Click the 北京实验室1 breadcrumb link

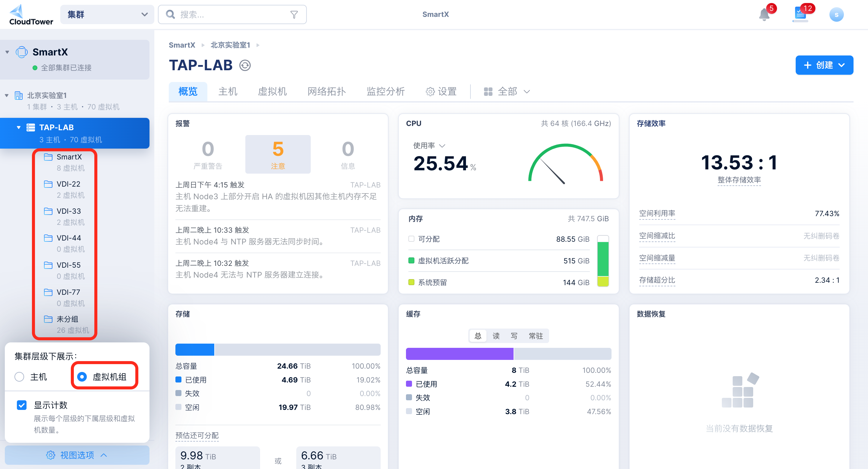pyautogui.click(x=230, y=45)
